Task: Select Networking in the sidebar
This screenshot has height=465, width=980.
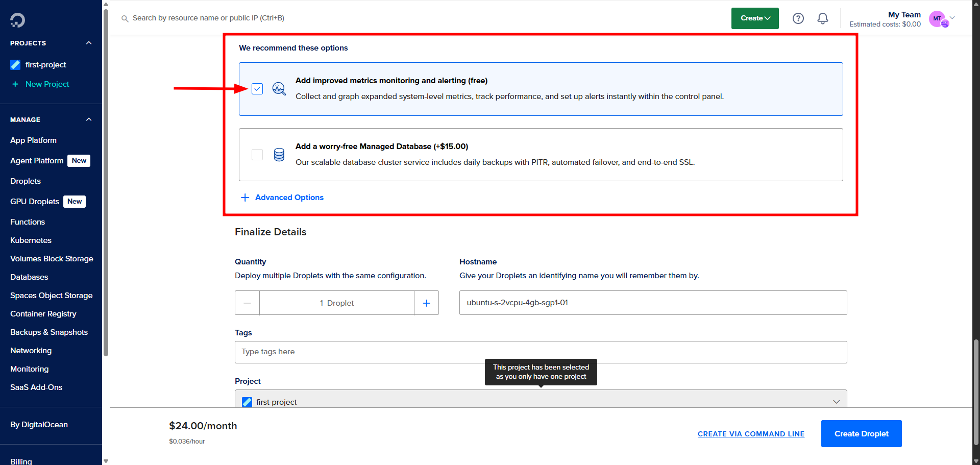Action: pyautogui.click(x=31, y=351)
